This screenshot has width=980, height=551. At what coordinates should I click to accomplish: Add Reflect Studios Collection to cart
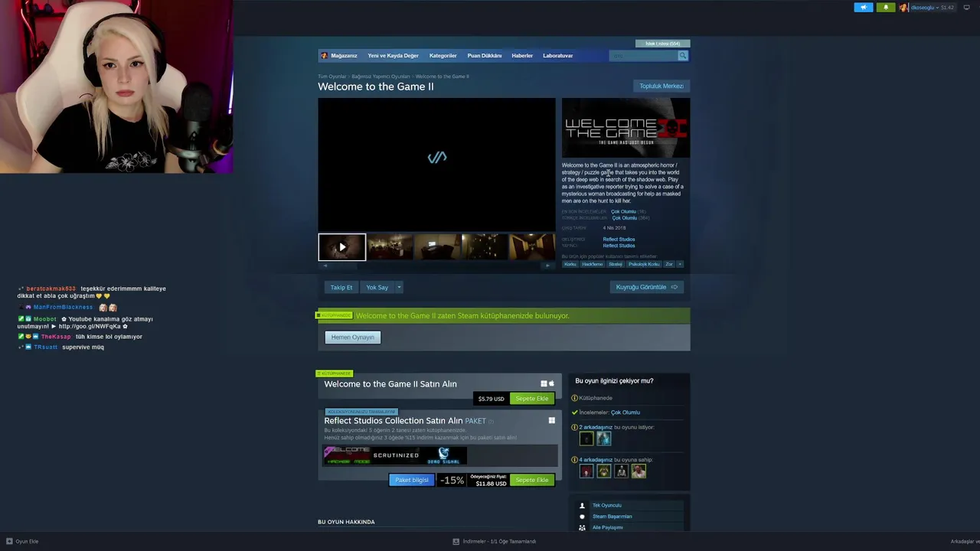coord(531,480)
